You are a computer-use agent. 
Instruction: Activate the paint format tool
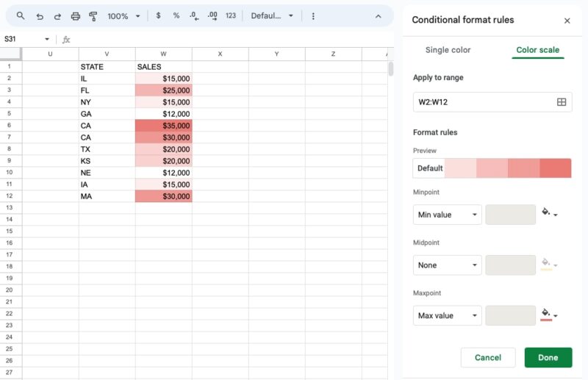coord(93,16)
